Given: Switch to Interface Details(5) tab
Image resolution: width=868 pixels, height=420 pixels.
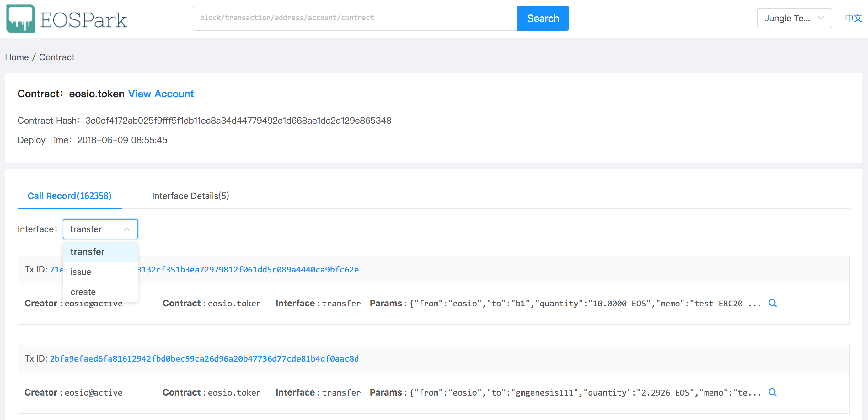Looking at the screenshot, I should (190, 196).
